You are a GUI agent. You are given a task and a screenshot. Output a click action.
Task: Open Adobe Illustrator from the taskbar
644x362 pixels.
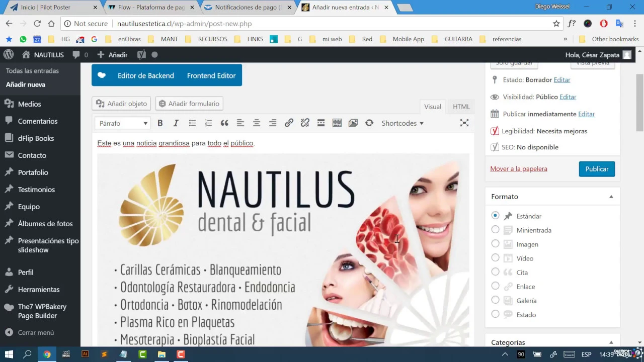tap(85, 354)
